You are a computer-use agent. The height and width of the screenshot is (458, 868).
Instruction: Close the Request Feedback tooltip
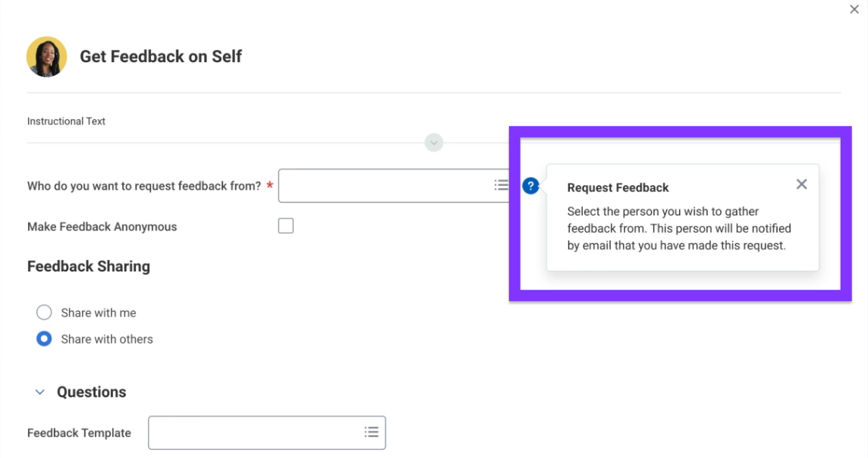801,184
